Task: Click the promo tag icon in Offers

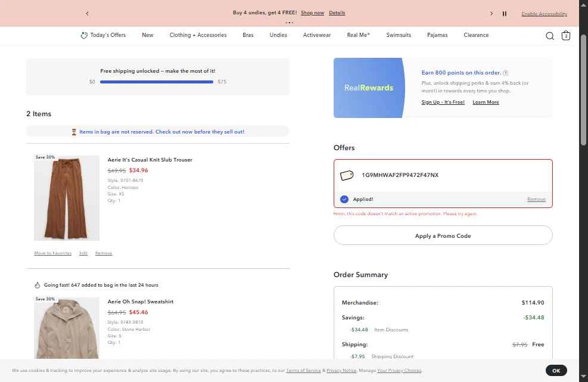Action: (347, 175)
